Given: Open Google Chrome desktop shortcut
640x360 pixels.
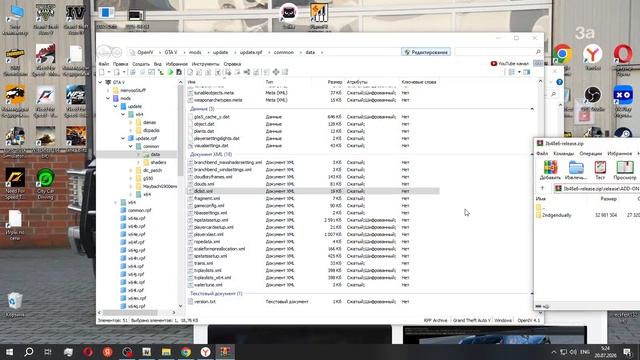Looking at the screenshot, I should point(562,54).
